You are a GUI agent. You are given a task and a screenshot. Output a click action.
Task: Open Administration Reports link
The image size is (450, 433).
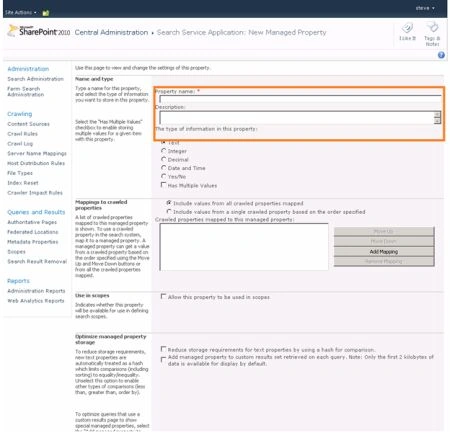(36, 291)
